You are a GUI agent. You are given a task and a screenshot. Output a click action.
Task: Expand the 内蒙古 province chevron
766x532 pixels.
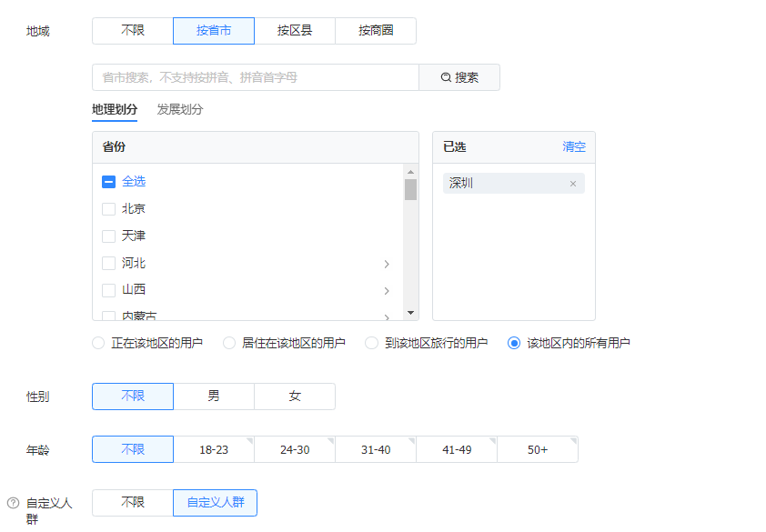(387, 316)
